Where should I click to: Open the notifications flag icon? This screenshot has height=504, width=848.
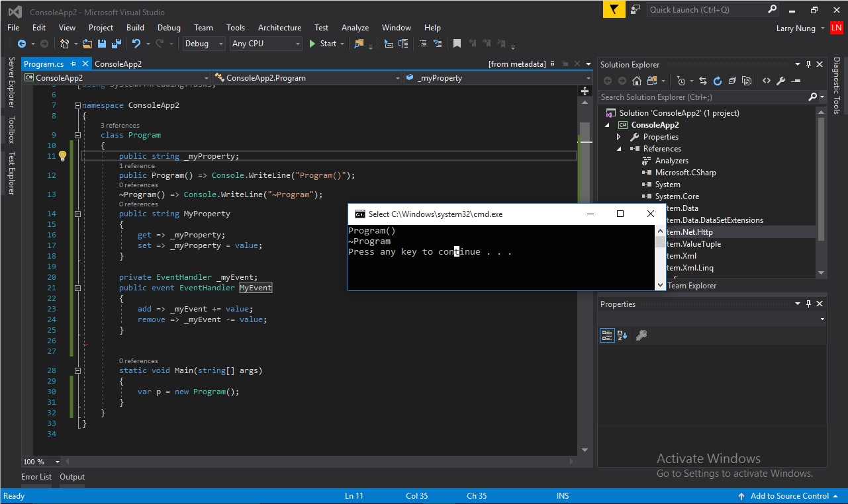click(x=615, y=9)
